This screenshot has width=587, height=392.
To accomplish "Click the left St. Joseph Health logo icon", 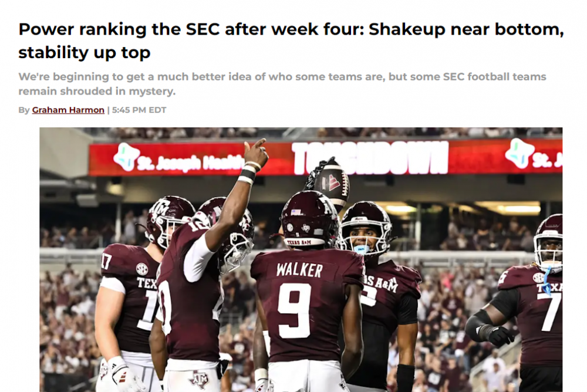I will tap(126, 156).
